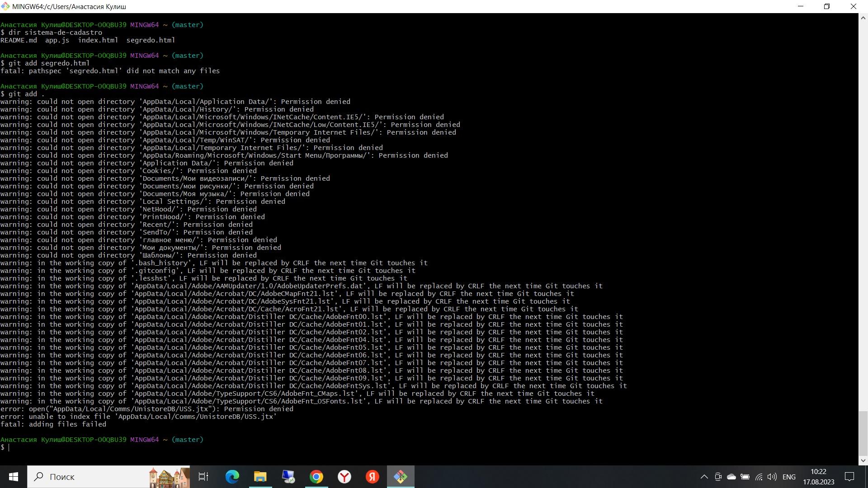Open the clock showing 10:22 17.08.2023
868x488 pixels.
[819, 477]
